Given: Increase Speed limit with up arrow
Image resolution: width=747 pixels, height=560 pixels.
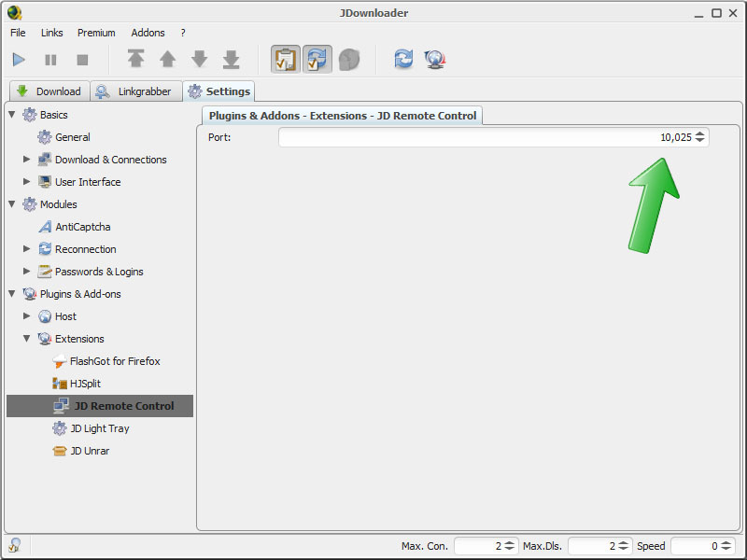Looking at the screenshot, I should tap(726, 543).
